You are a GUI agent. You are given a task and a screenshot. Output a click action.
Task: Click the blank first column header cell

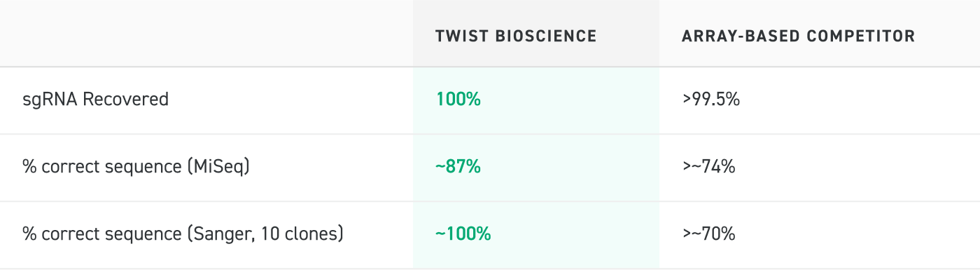(206, 34)
